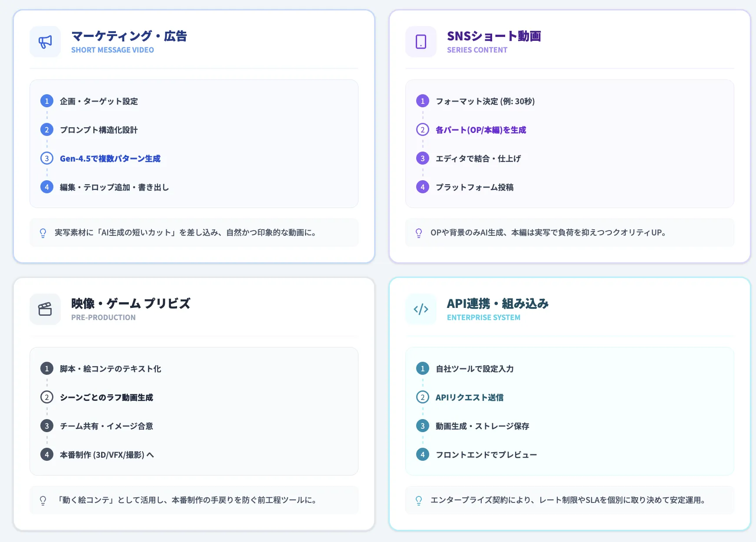The image size is (756, 542).
Task: Click the Gen-4.5 highlighted step link
Action: click(x=110, y=159)
